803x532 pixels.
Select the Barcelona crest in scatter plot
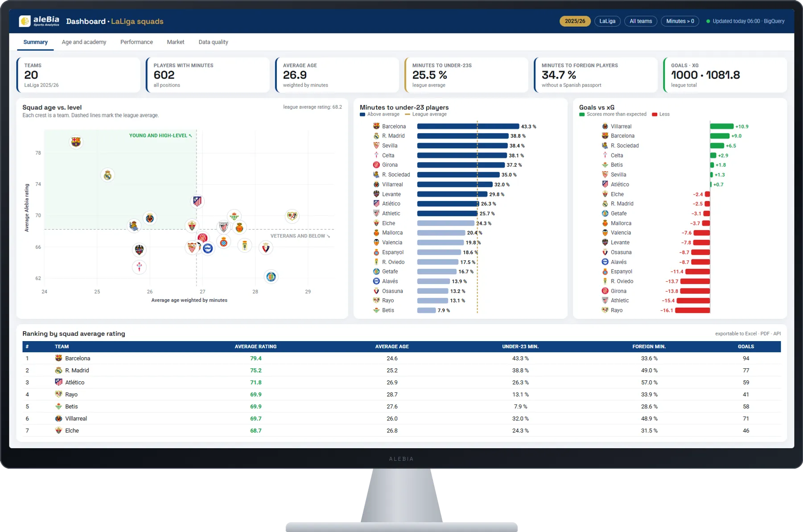coord(76,142)
